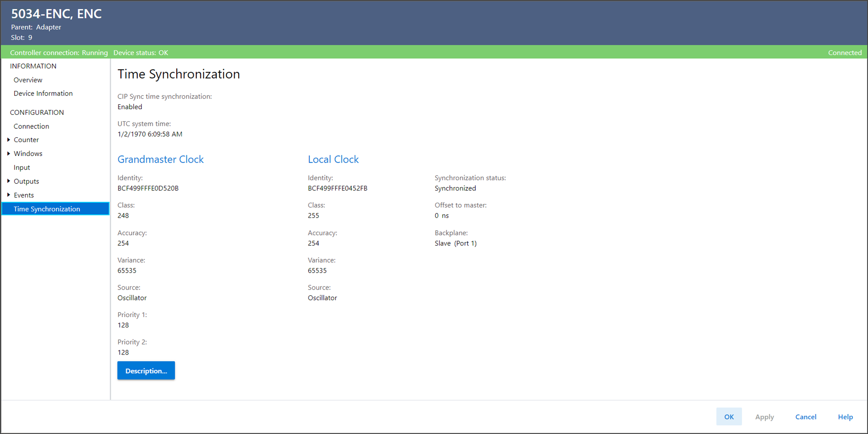Expand the Windows tree arrow

[8, 154]
